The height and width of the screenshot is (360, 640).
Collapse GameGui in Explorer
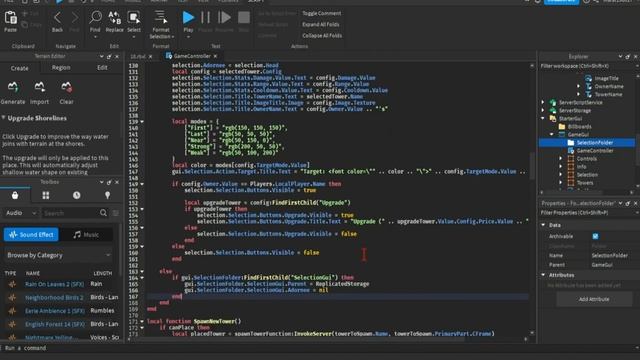[551, 134]
